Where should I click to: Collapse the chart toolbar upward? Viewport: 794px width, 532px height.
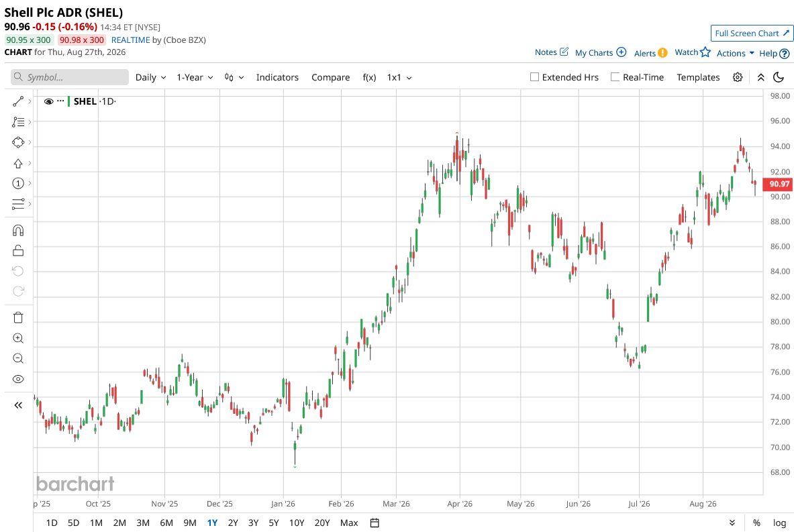[760, 77]
